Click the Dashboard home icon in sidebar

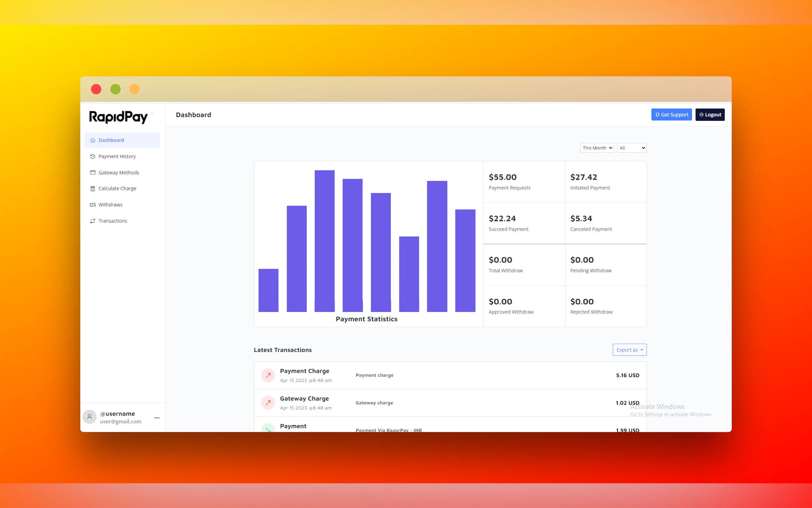[93, 140]
